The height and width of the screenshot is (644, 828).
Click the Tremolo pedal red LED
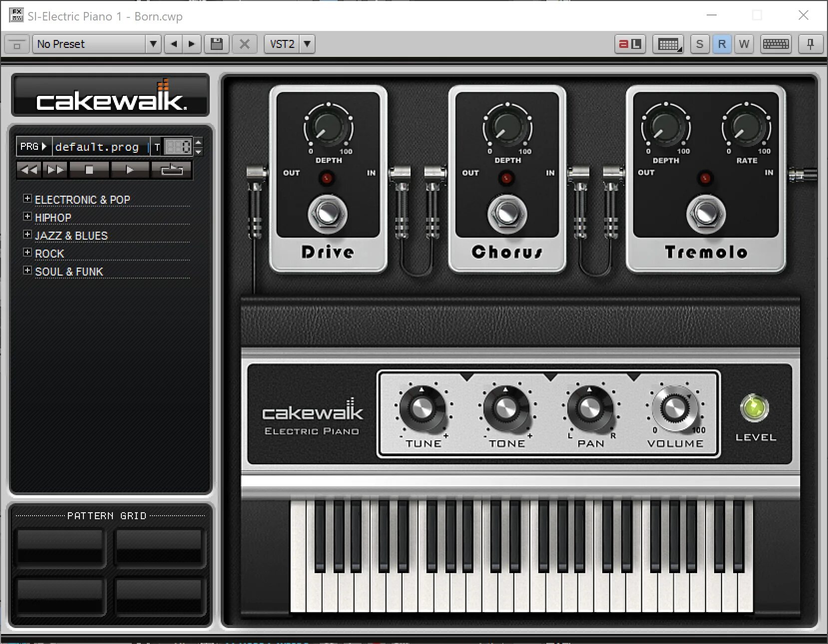pyautogui.click(x=705, y=178)
